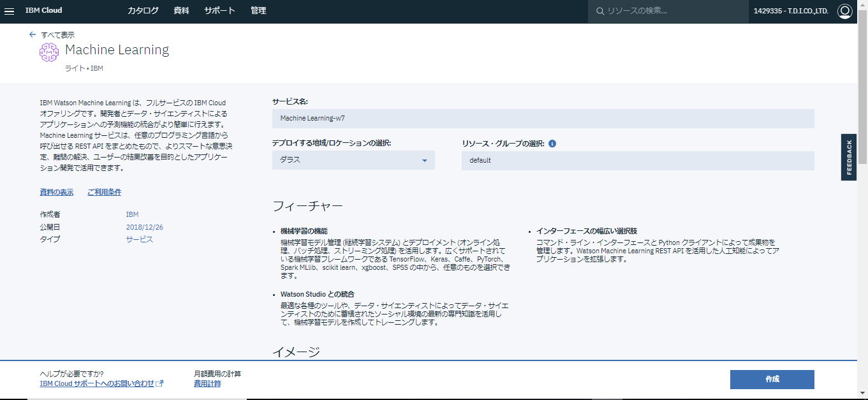This screenshot has height=400, width=868.
Task: Open the 費用計算 link
Action: coord(207,383)
